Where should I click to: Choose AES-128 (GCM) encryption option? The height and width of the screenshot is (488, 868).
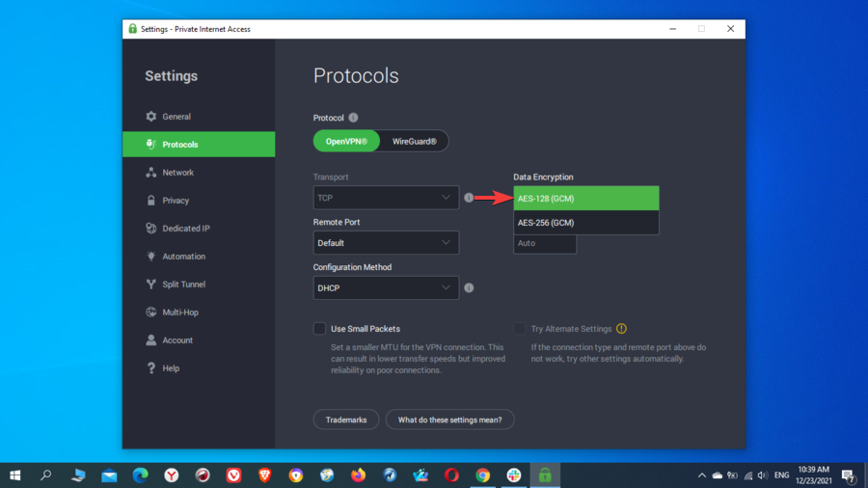pos(586,198)
